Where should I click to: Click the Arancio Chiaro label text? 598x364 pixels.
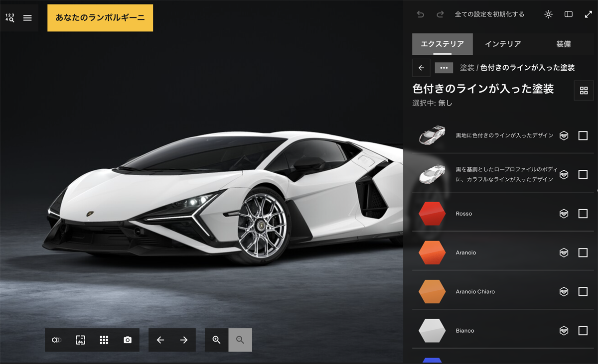click(475, 291)
